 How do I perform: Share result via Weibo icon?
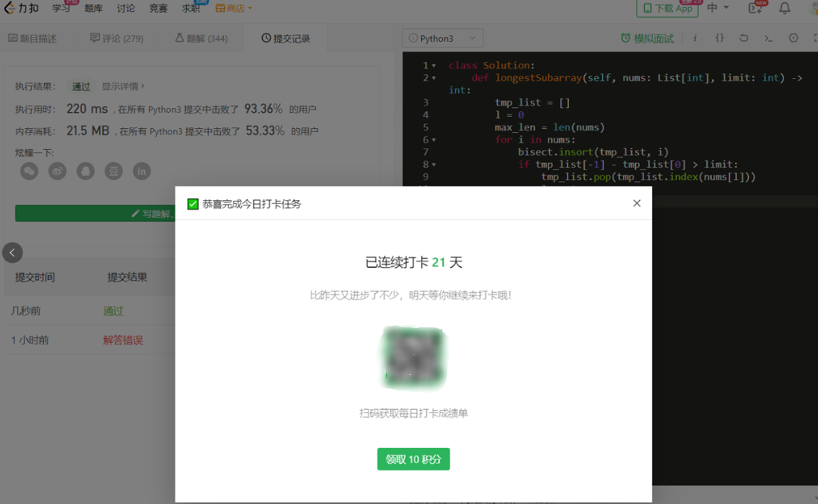coord(57,171)
